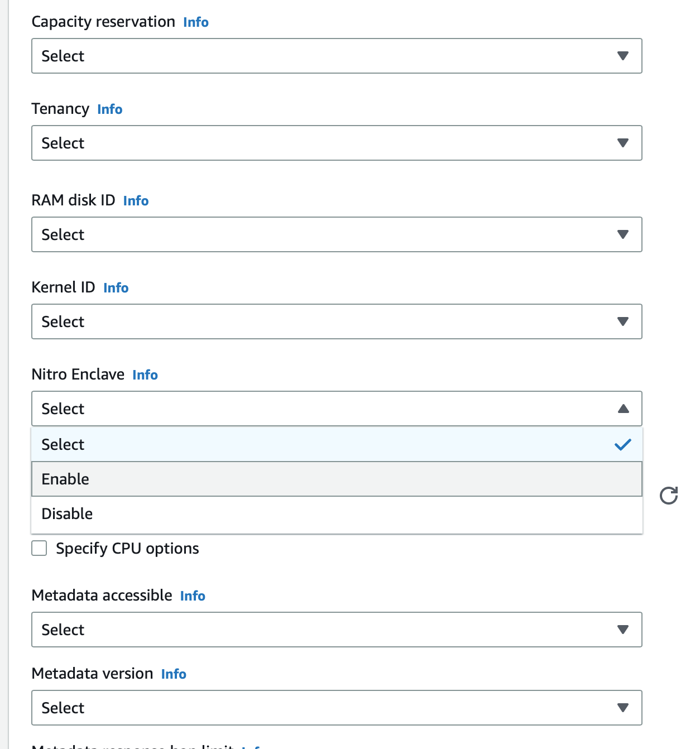This screenshot has height=749, width=700.
Task: Open the Metadata accessible dropdown
Action: click(x=336, y=630)
